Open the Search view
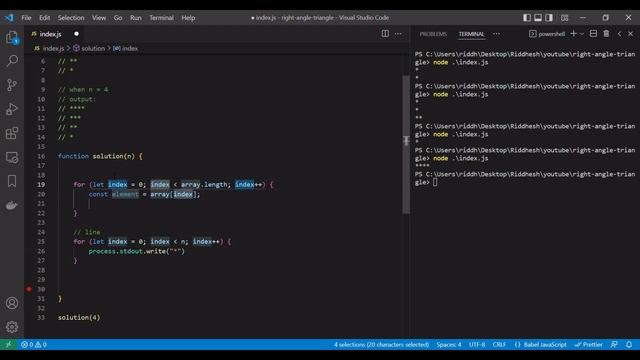Screen dimensions: 640x360 12,61
